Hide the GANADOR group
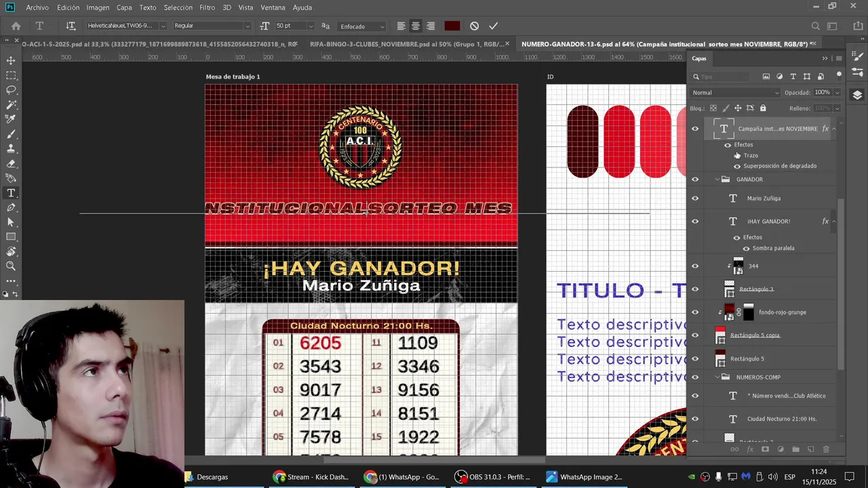 (x=694, y=180)
